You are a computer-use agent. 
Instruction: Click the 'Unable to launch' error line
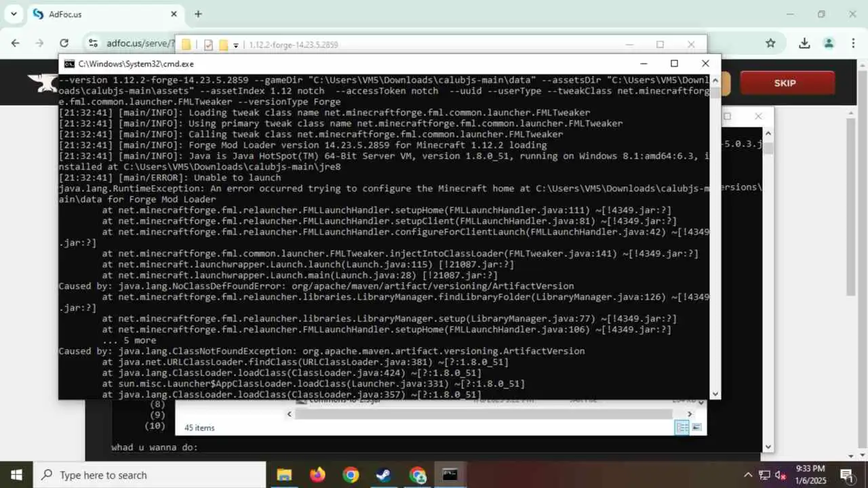point(170,178)
